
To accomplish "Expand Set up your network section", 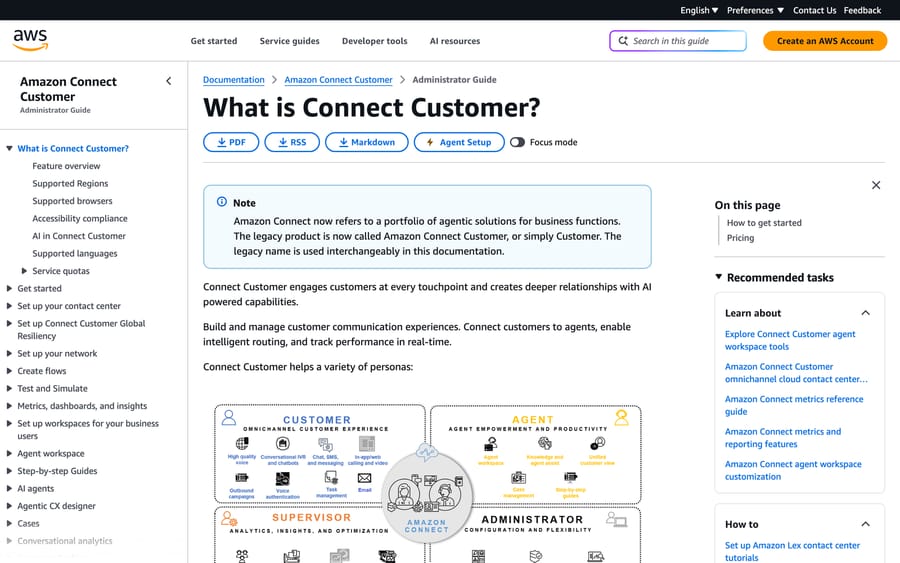I will (9, 354).
